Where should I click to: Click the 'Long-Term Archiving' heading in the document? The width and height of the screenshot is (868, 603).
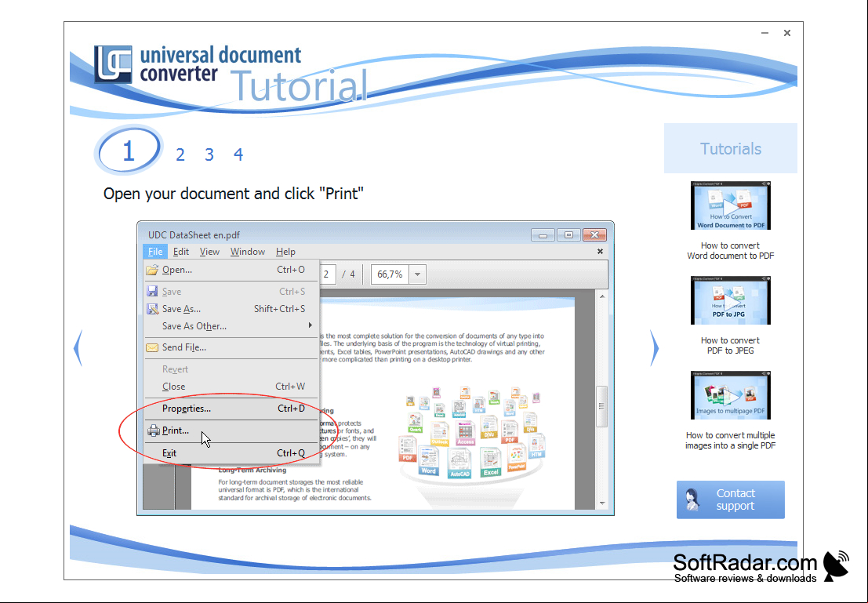(252, 470)
